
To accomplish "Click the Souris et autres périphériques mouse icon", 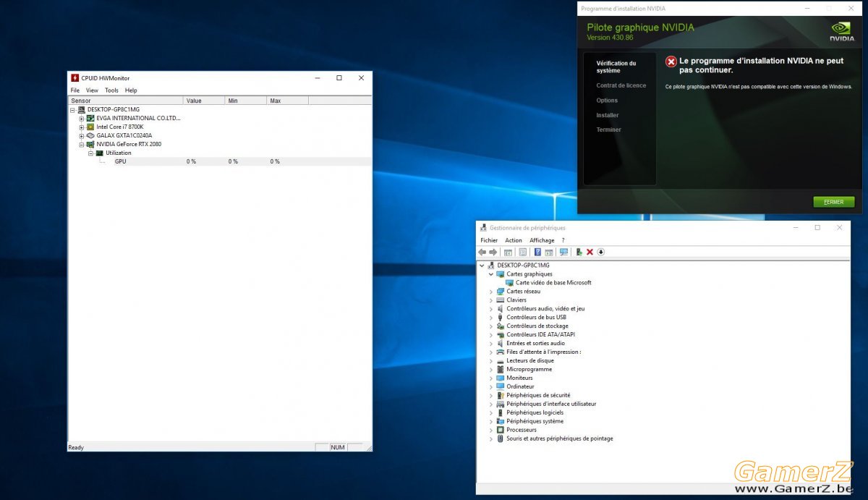I will [501, 438].
